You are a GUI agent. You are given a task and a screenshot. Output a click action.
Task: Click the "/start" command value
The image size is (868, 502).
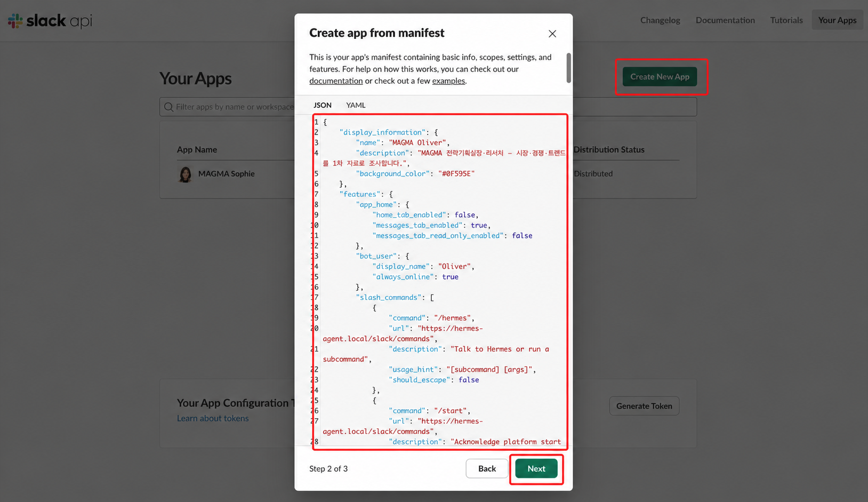[x=451, y=411]
